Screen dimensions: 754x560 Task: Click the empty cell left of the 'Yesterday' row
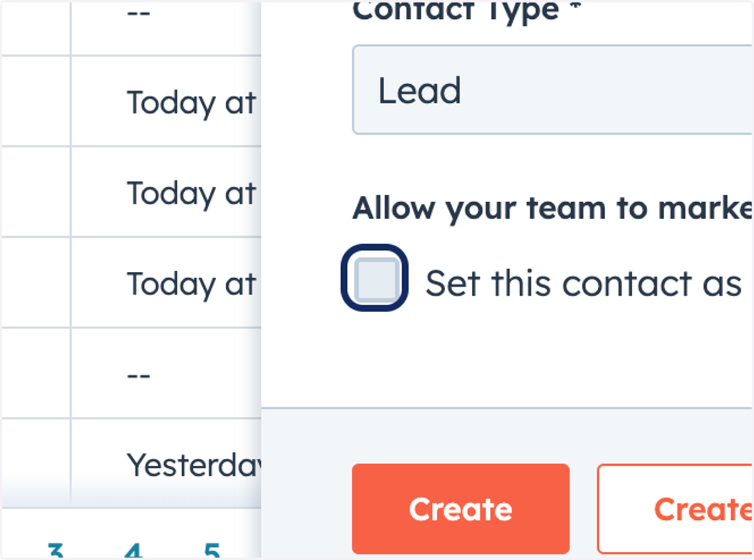(x=35, y=463)
